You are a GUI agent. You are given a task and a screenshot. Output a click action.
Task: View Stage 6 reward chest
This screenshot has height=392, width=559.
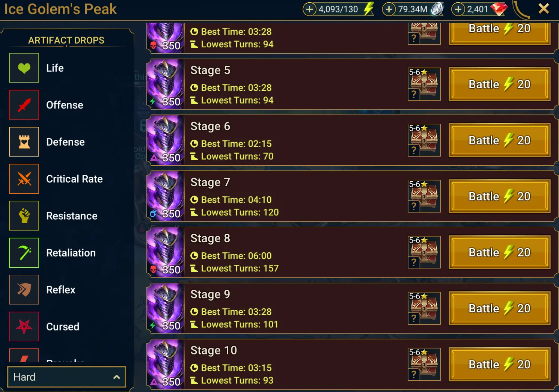tap(424, 140)
